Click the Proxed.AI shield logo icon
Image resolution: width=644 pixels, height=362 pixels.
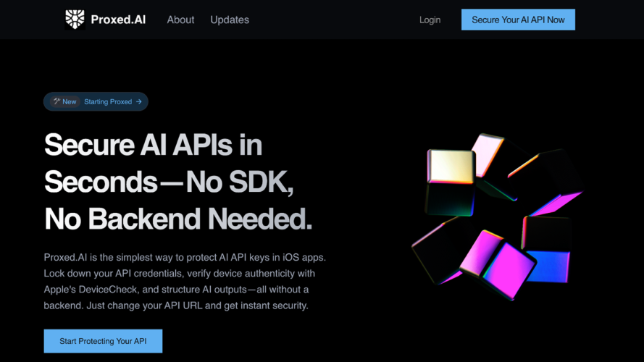pyautogui.click(x=75, y=20)
